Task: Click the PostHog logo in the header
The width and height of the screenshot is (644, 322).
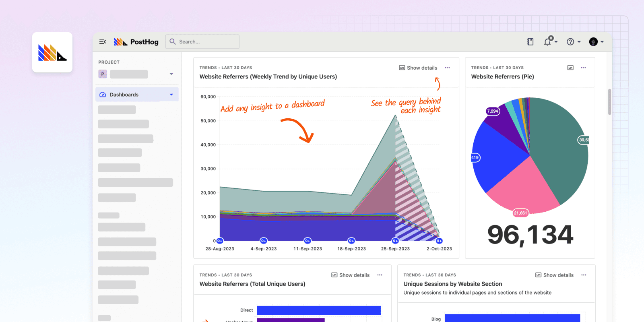Action: pos(136,42)
